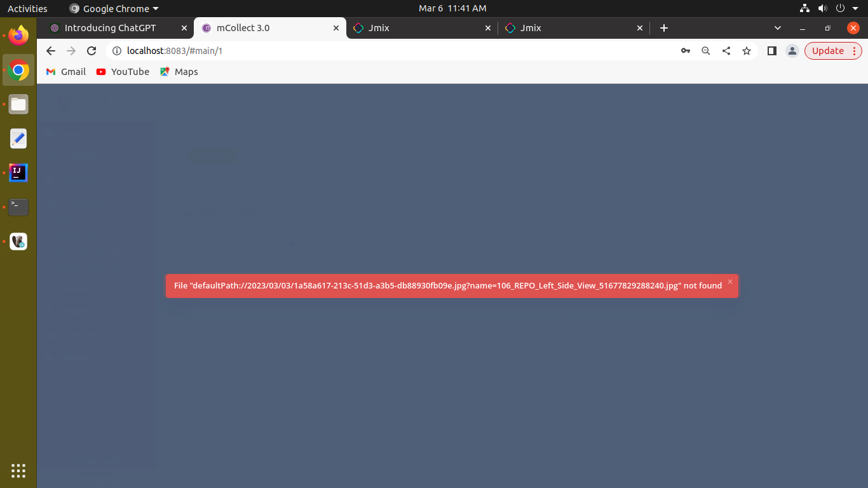Open the YouTube bookmark
868x488 pixels.
pos(123,72)
